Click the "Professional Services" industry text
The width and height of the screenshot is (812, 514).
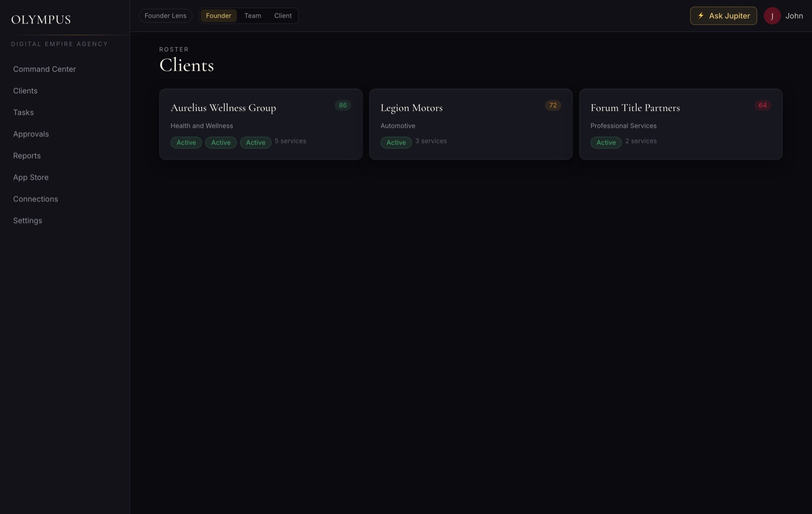click(623, 126)
